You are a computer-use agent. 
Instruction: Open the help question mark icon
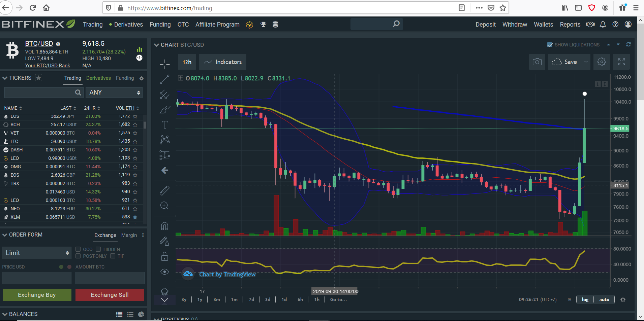[x=615, y=24]
